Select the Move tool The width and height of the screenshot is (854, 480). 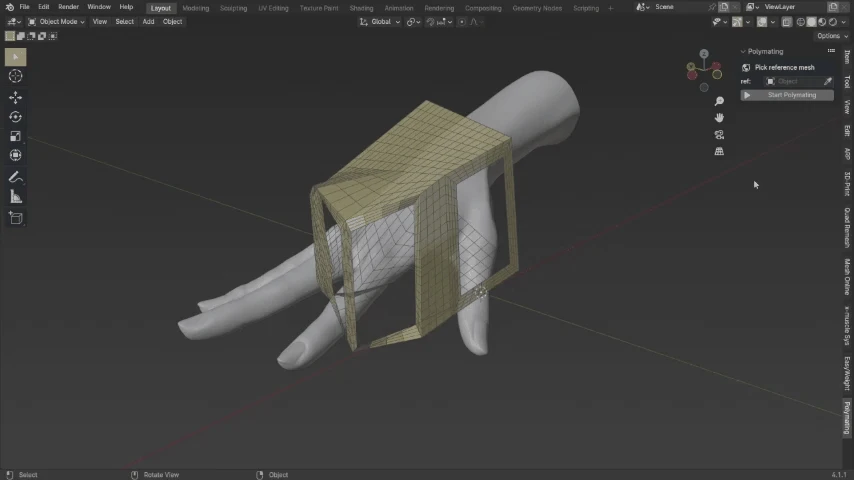point(15,98)
